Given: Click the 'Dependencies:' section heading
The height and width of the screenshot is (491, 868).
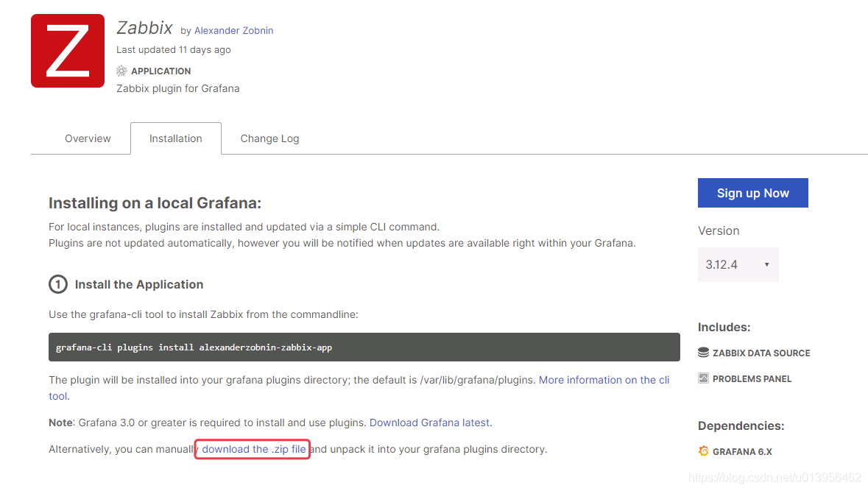Looking at the screenshot, I should (741, 425).
